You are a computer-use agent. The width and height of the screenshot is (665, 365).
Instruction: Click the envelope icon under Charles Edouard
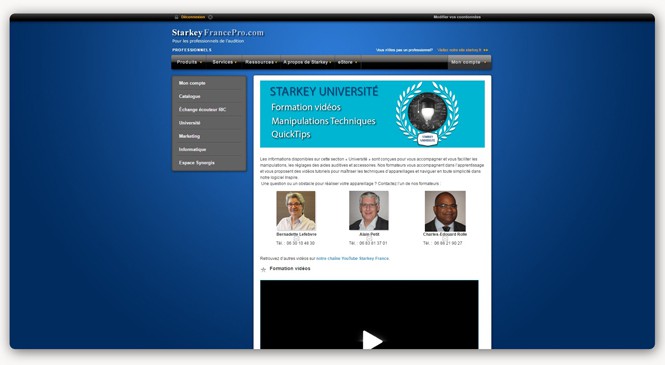pos(445,239)
